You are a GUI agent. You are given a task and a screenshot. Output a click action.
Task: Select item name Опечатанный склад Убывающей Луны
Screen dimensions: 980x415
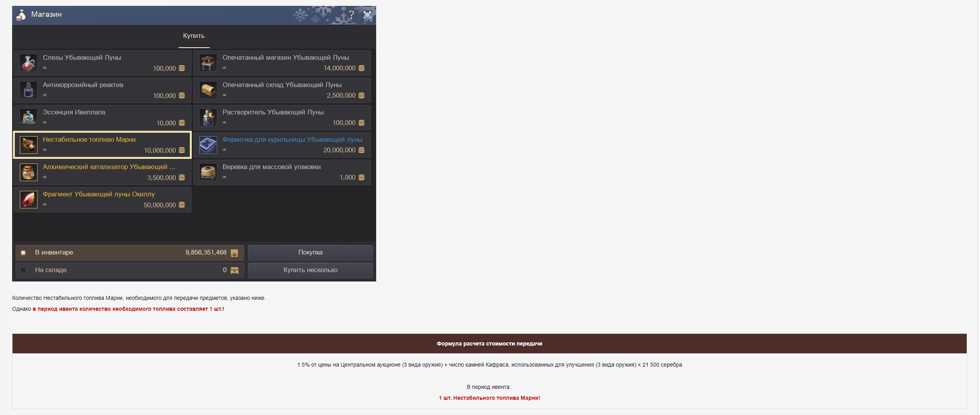(x=282, y=85)
